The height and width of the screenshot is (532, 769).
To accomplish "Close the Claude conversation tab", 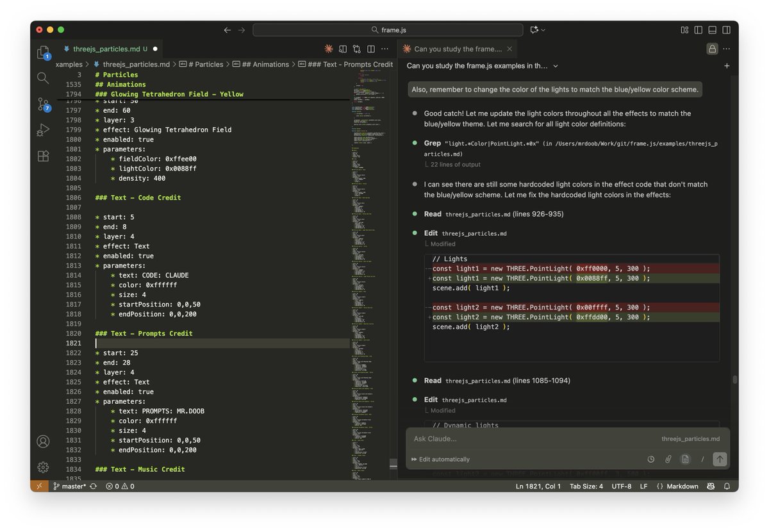I will pos(509,49).
